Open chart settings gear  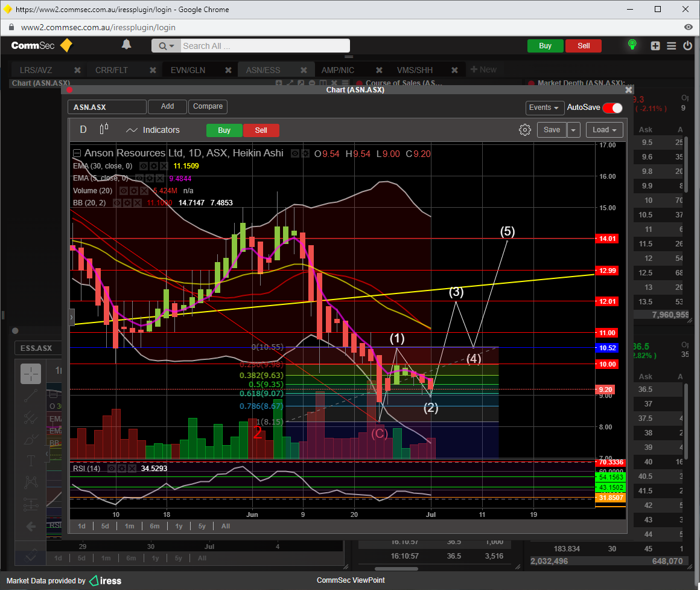pyautogui.click(x=525, y=130)
